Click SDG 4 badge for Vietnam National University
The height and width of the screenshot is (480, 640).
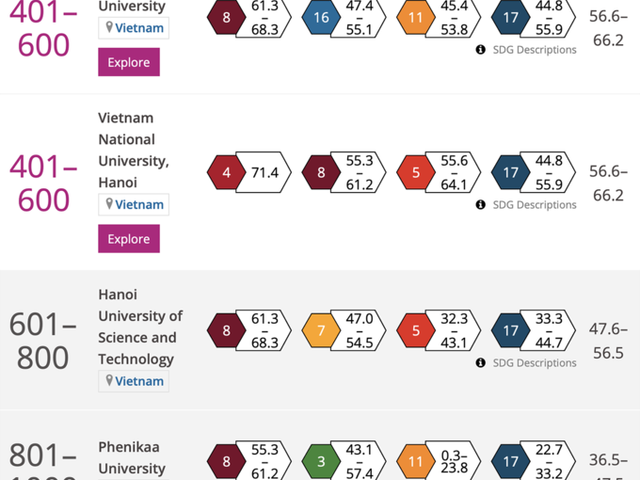[227, 173]
